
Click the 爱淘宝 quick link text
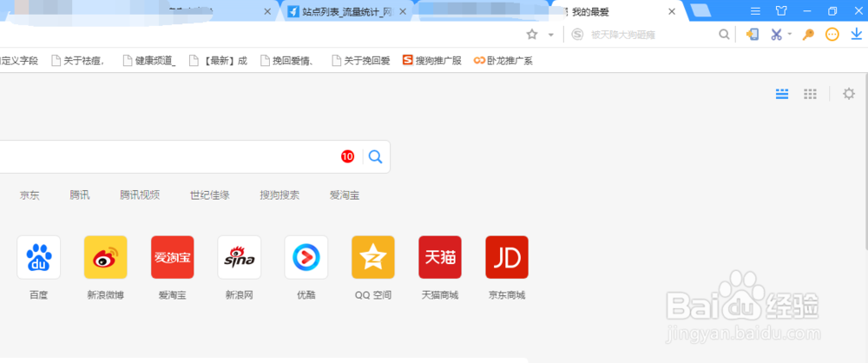(345, 195)
